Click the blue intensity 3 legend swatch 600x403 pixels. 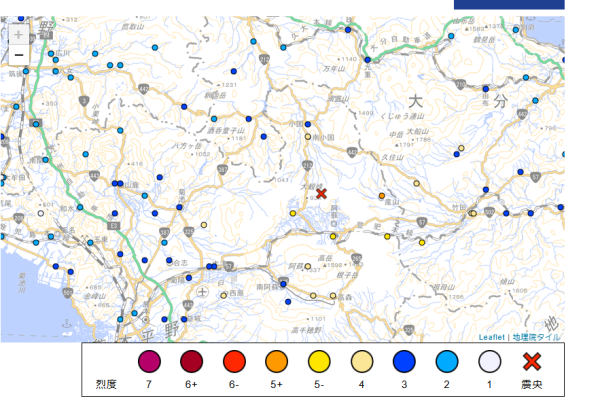404,361
